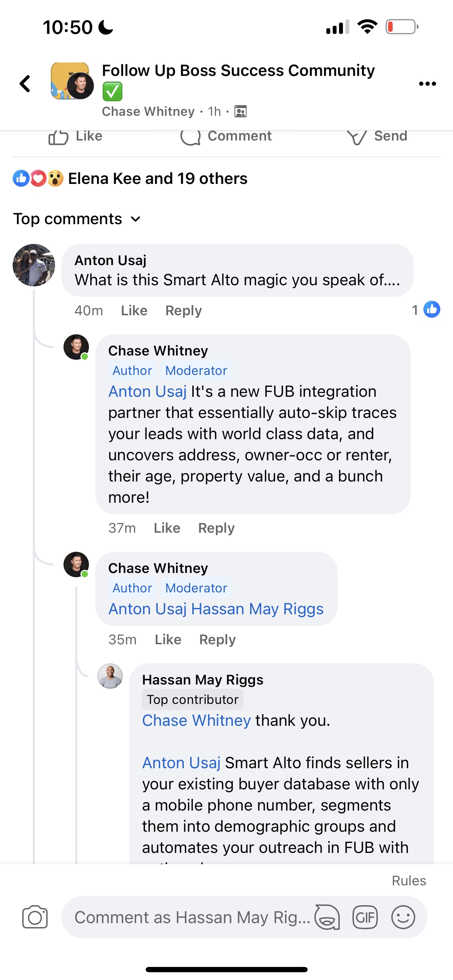Viewport: 453px width, 980px height.
Task: Open the avatar sticker picker
Action: [x=327, y=917]
